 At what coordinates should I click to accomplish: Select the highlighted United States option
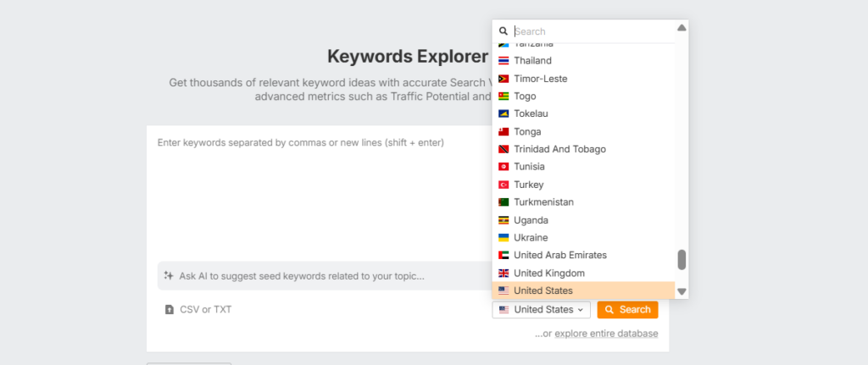tap(583, 290)
